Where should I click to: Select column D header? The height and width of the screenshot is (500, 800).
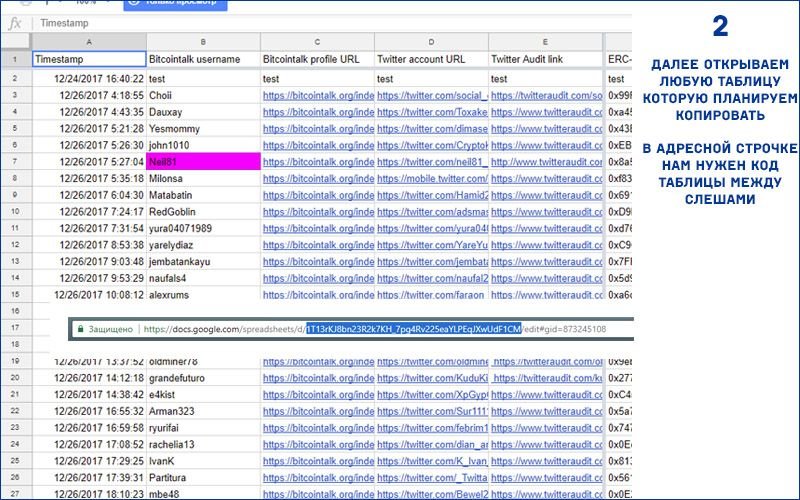[x=431, y=42]
